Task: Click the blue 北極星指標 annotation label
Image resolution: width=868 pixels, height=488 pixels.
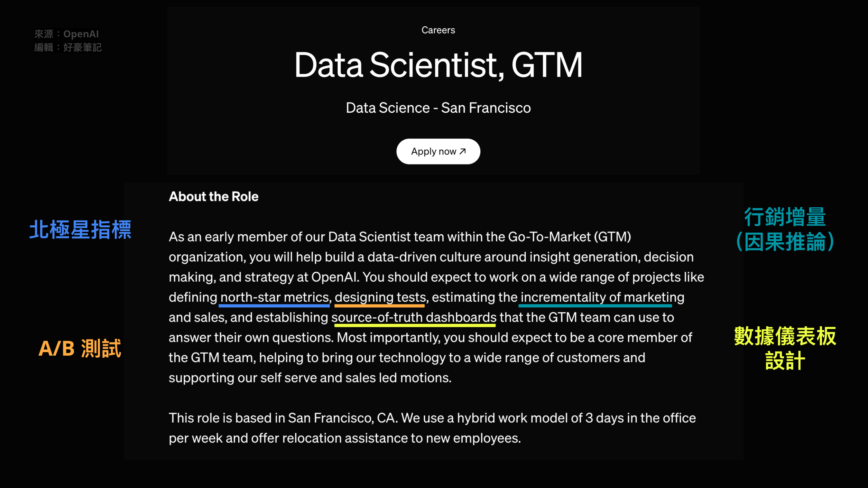Action: pos(80,229)
